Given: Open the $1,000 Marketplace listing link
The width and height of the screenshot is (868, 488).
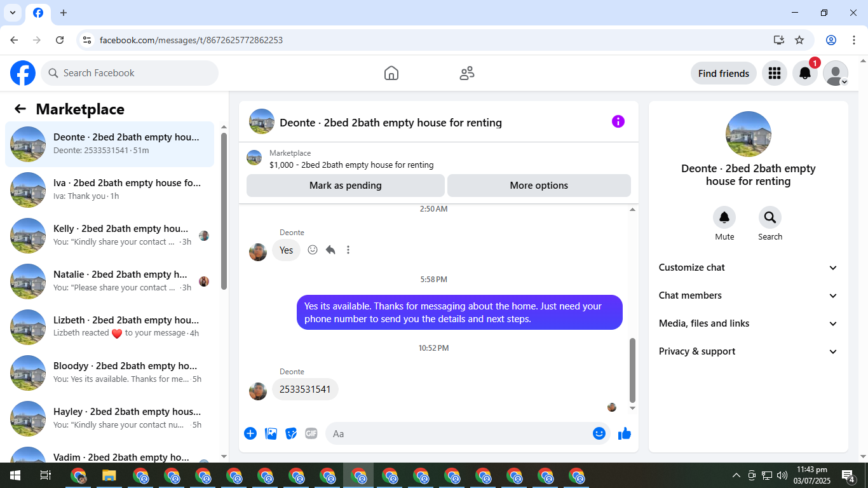Looking at the screenshot, I should pos(351,165).
